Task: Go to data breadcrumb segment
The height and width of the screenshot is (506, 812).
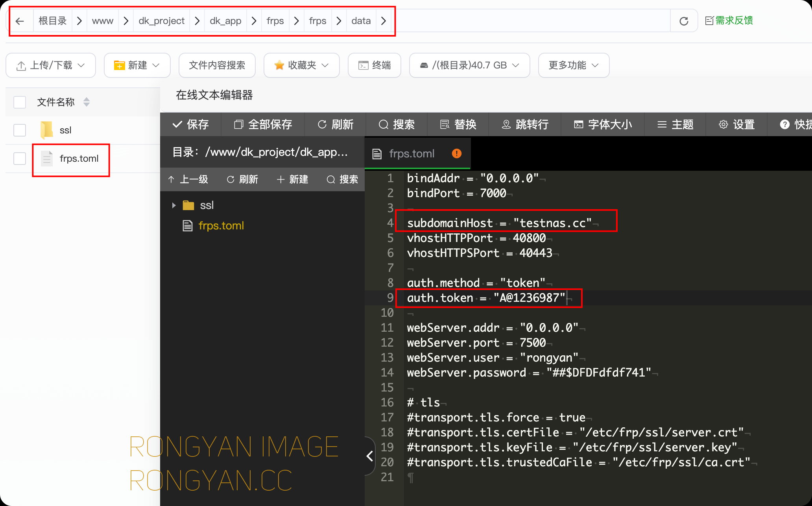Action: click(x=361, y=21)
